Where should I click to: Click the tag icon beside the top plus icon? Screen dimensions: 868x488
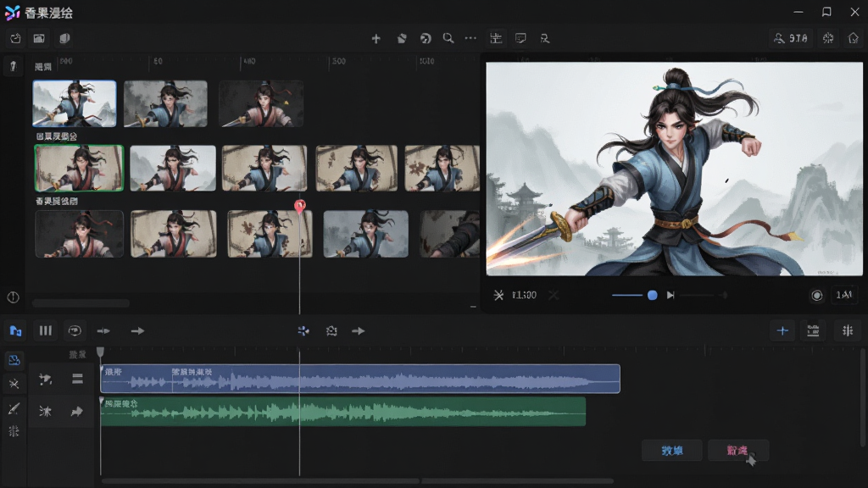(402, 38)
